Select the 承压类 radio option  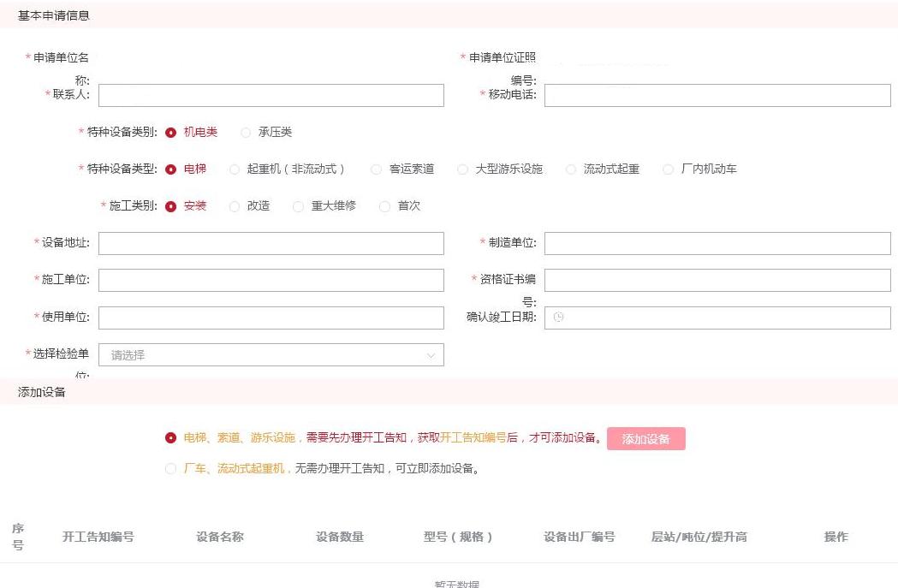[247, 133]
